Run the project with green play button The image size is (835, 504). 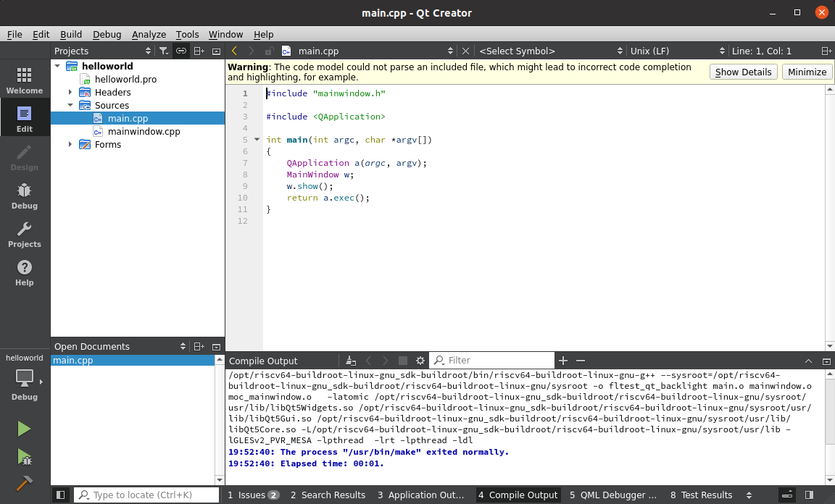(24, 429)
